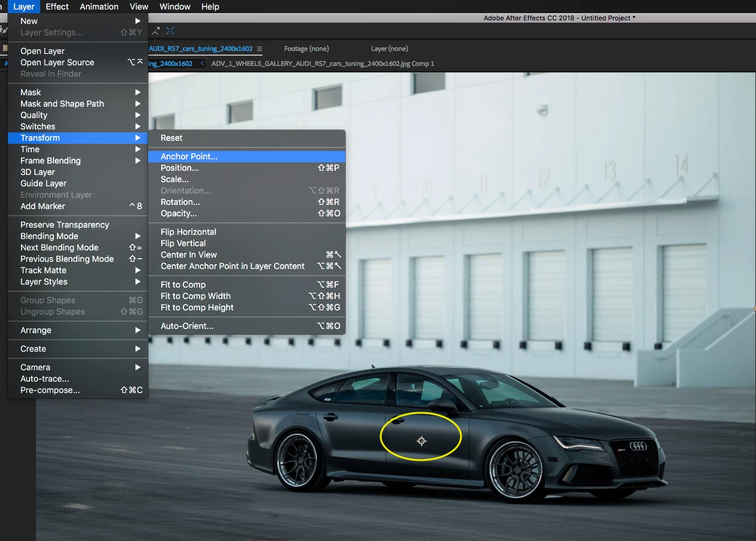The width and height of the screenshot is (756, 541).
Task: Click the snapping arrow icon in the toolbar
Action: point(155,31)
